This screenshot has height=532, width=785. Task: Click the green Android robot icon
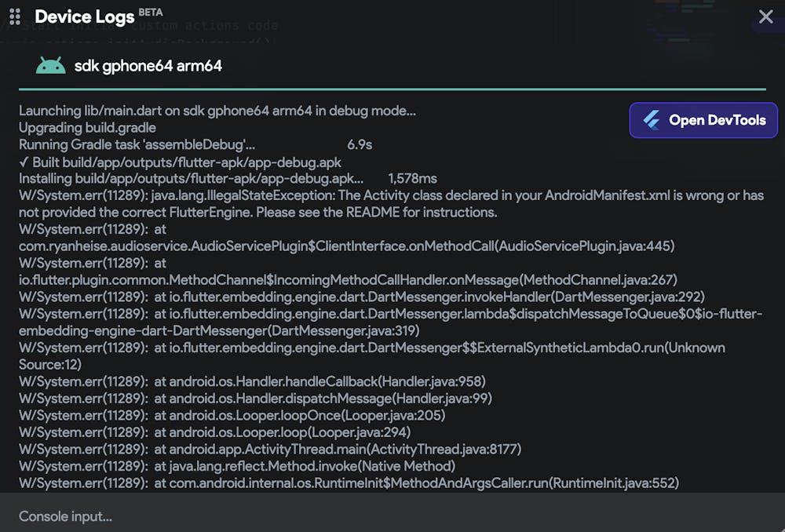50,66
